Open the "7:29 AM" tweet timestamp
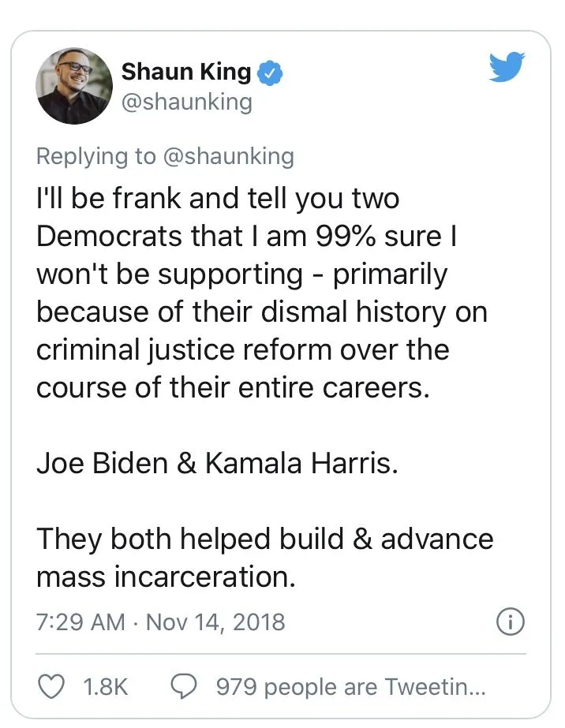The width and height of the screenshot is (565, 728). tap(80, 622)
